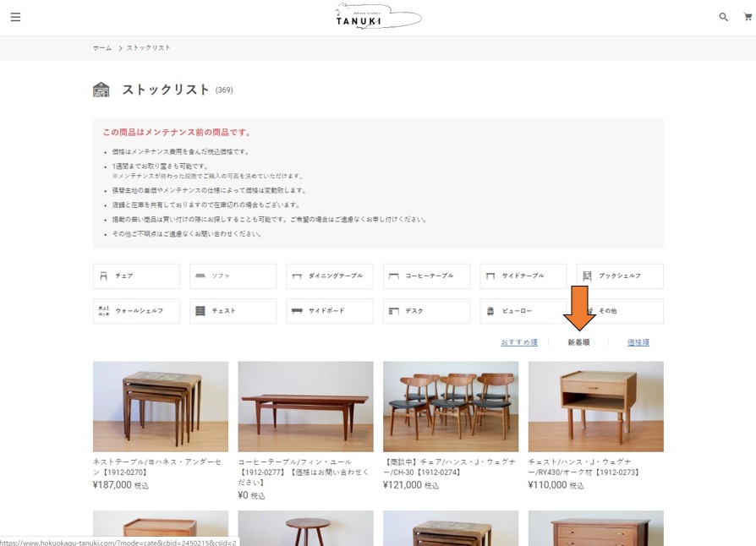Screen dimensions: 756x546
Task: Sort by おすすめ順
Action: click(518, 342)
